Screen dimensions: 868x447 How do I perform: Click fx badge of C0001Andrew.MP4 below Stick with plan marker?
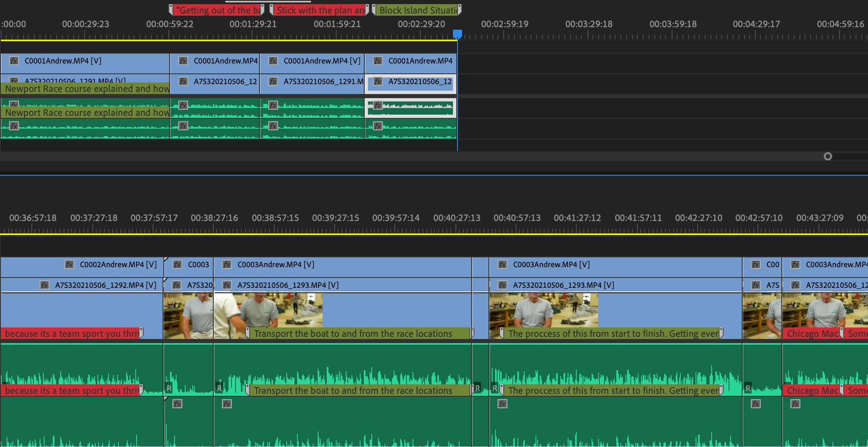point(273,61)
